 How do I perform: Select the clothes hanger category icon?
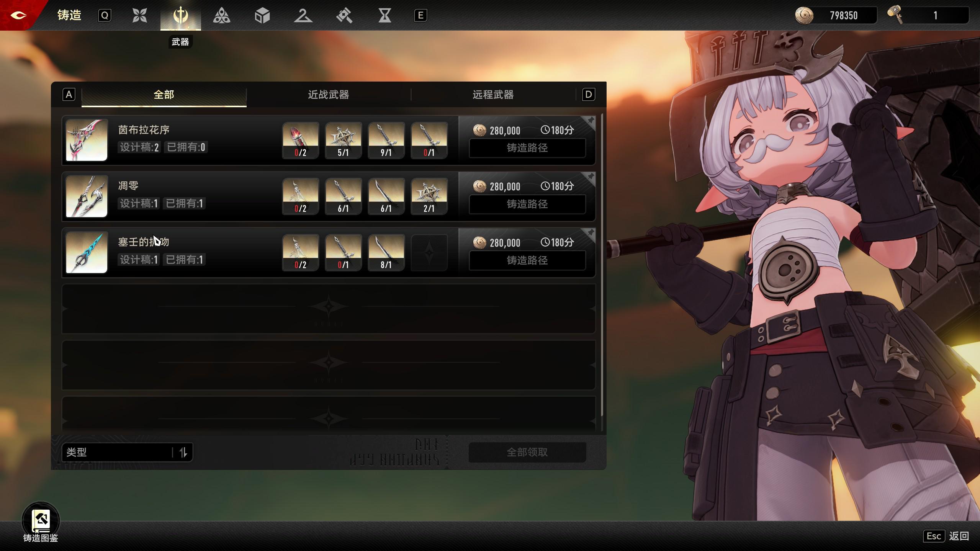point(303,15)
